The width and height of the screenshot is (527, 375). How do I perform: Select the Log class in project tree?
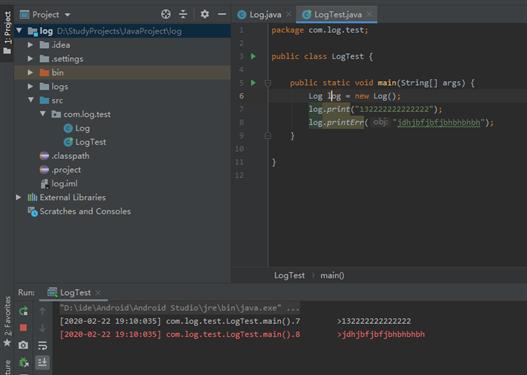click(77, 128)
